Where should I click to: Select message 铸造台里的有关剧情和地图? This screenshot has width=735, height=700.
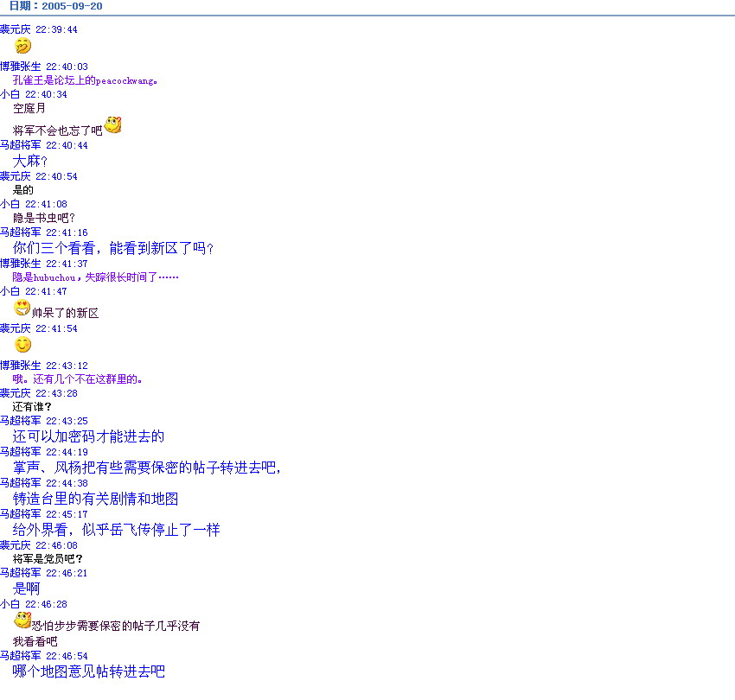pyautogui.click(x=96, y=499)
